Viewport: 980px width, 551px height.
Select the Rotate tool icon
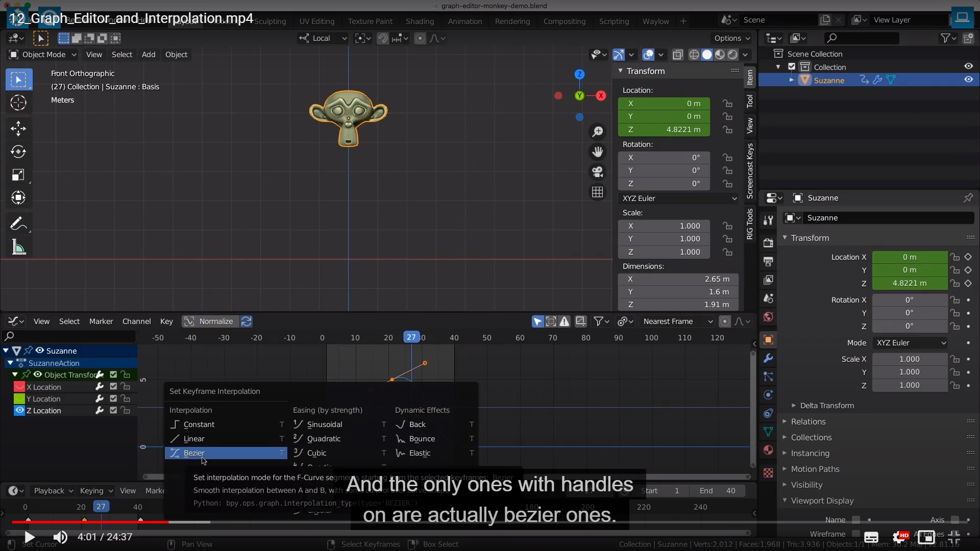pos(18,152)
